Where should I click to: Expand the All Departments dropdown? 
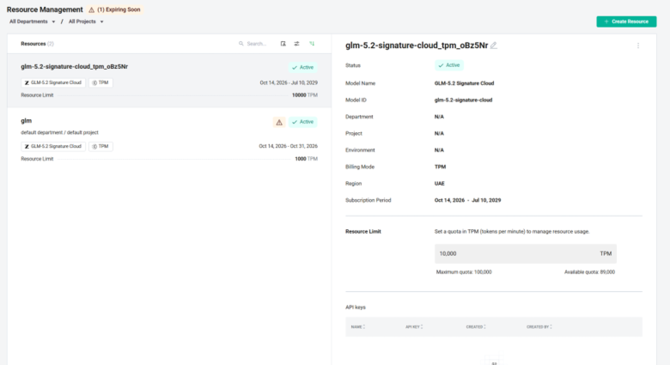[32, 21]
